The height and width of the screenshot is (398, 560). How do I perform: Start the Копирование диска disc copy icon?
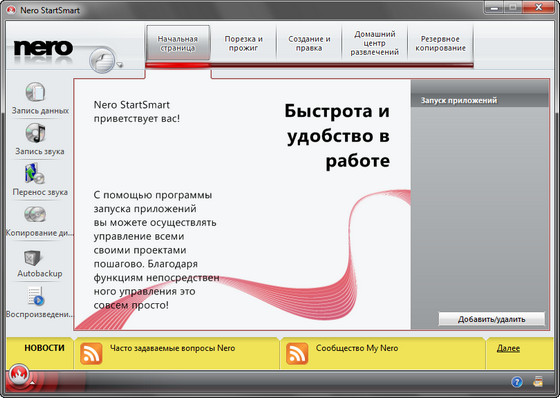(35, 214)
